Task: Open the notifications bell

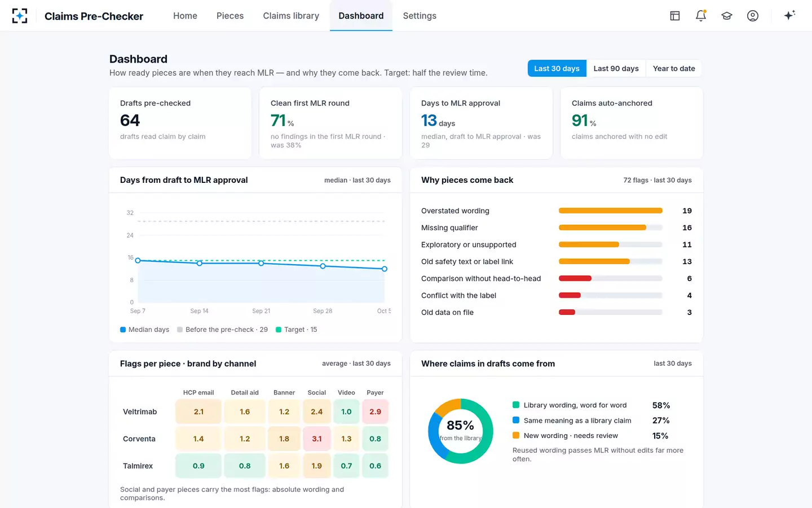Action: (x=701, y=16)
